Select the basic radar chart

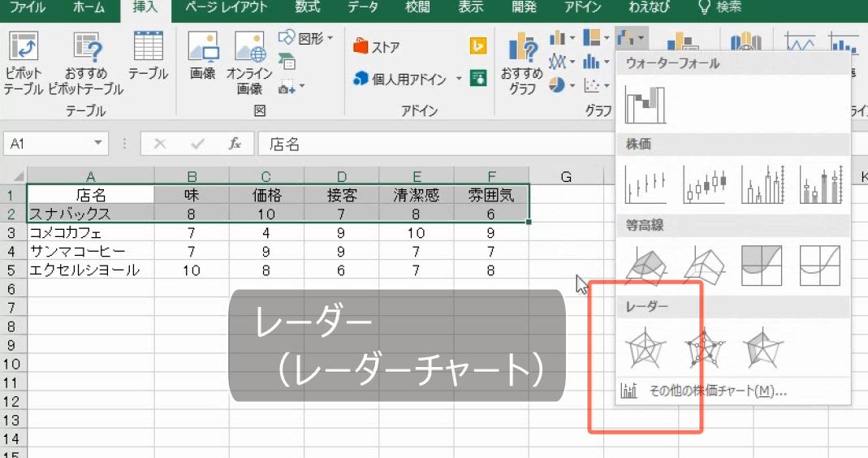646,348
